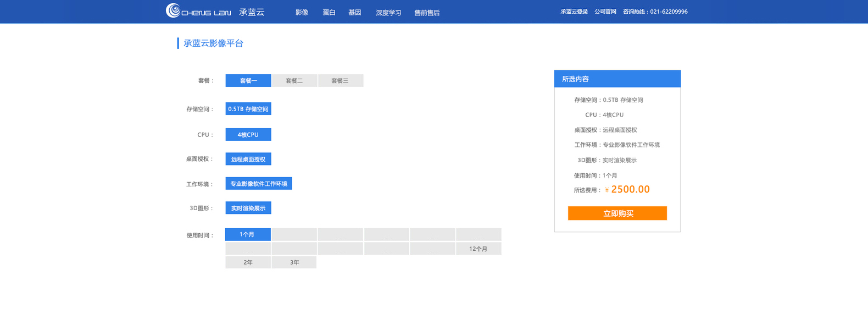Viewport: 868px width, 330px height.
Task: Select package option 套餐一
Action: point(248,81)
